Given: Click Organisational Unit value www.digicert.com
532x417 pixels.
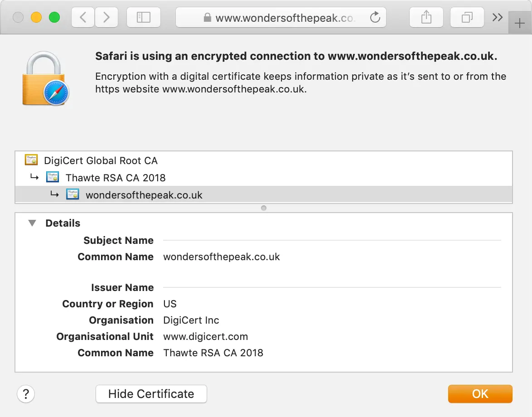Looking at the screenshot, I should pyautogui.click(x=206, y=337).
